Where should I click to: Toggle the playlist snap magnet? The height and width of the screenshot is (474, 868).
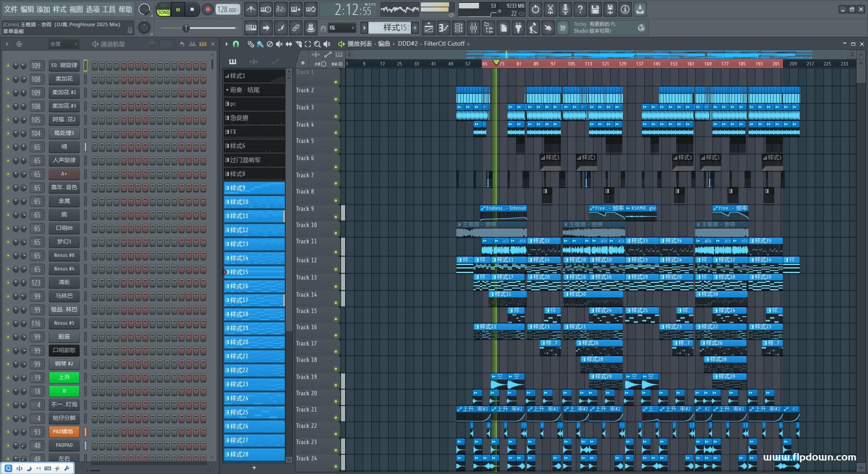(x=236, y=44)
